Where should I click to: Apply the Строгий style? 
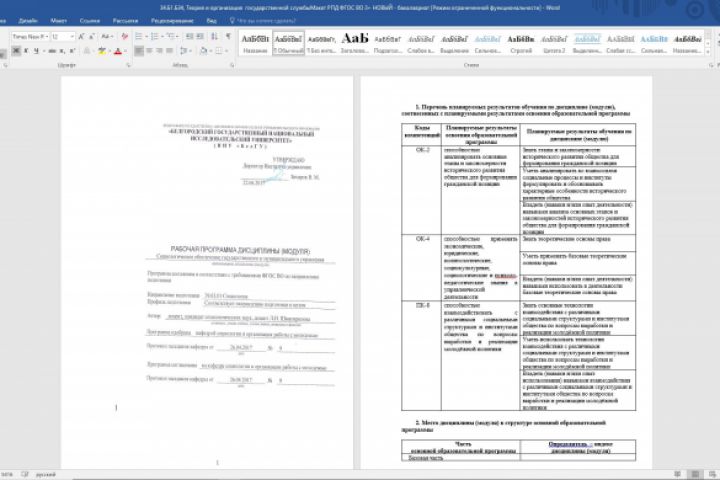521,43
